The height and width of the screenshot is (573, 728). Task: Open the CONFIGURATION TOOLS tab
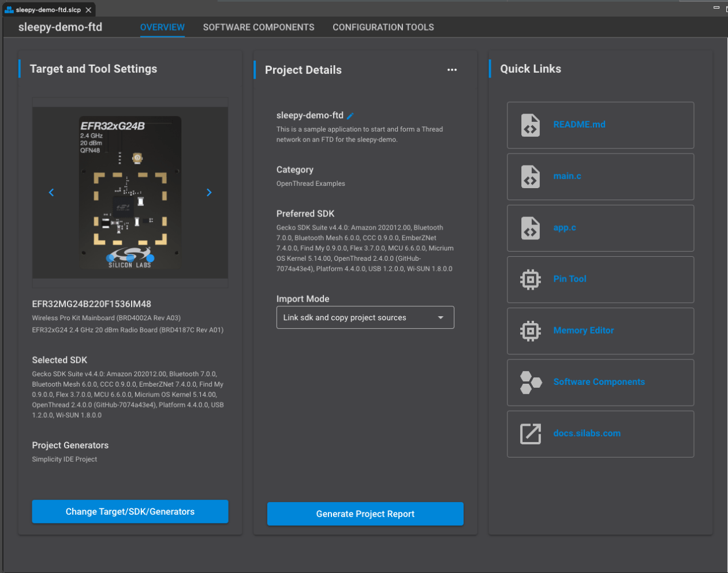coord(383,27)
